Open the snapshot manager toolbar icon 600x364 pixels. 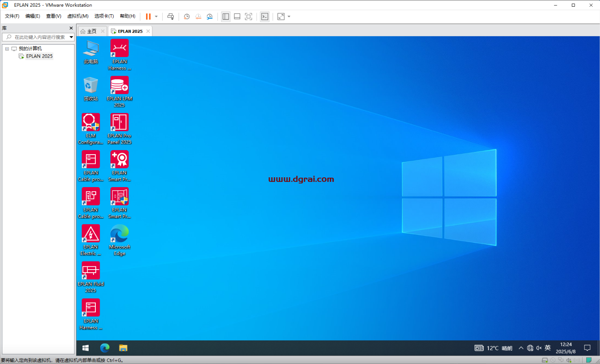pyautogui.click(x=210, y=16)
